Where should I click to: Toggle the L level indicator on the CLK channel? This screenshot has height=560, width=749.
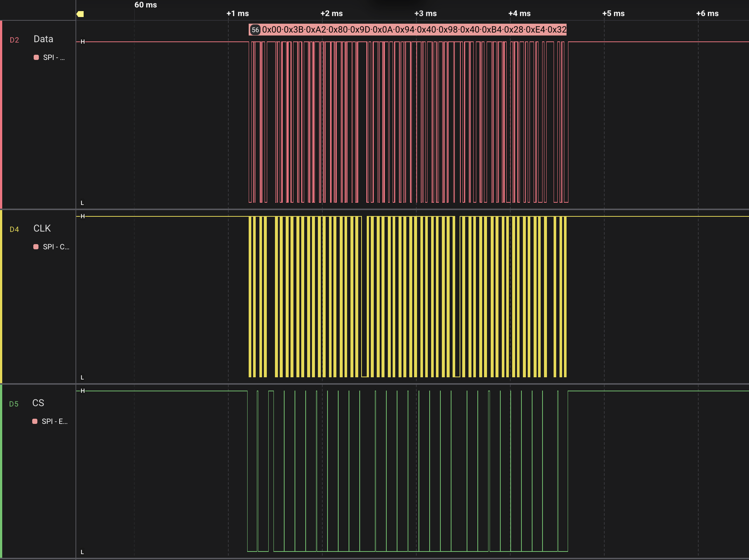(82, 377)
